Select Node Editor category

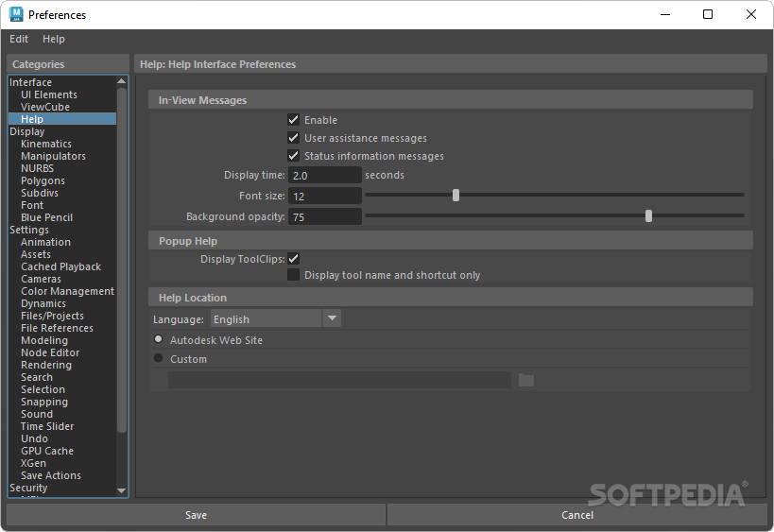click(x=50, y=352)
